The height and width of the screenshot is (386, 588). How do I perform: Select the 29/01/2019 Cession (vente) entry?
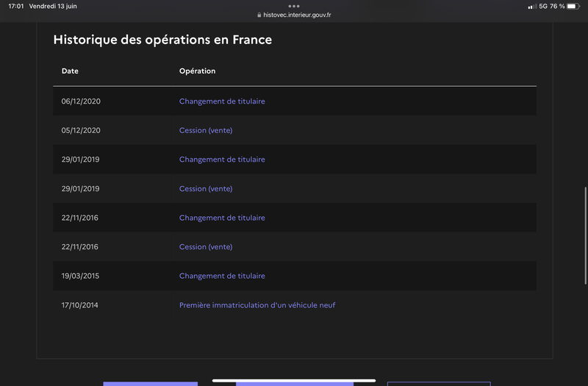pyautogui.click(x=206, y=189)
